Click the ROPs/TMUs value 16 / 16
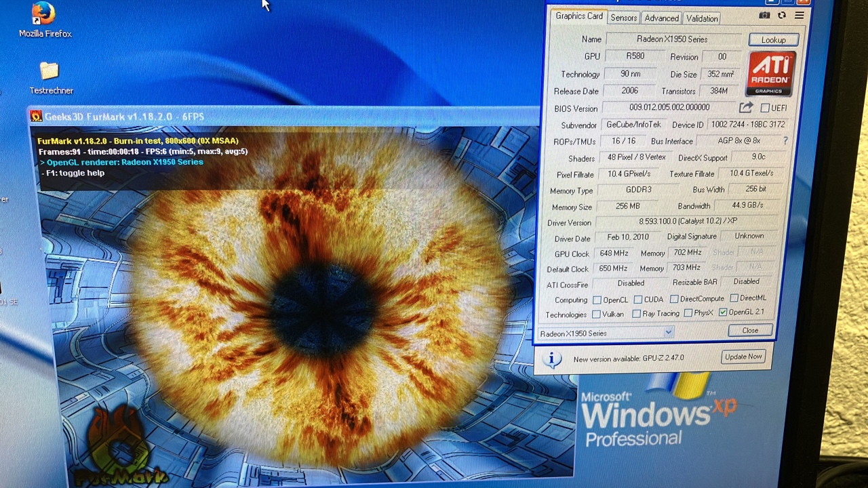 pos(623,141)
